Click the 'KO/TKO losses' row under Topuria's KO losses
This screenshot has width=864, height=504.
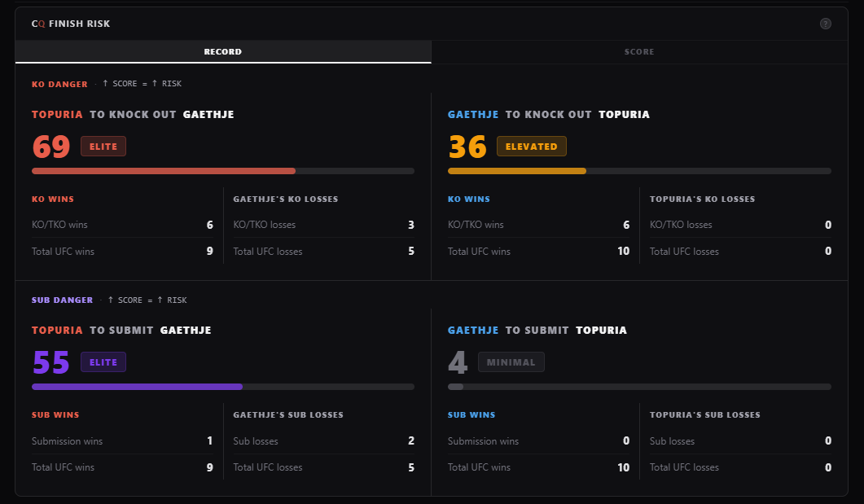(x=740, y=225)
